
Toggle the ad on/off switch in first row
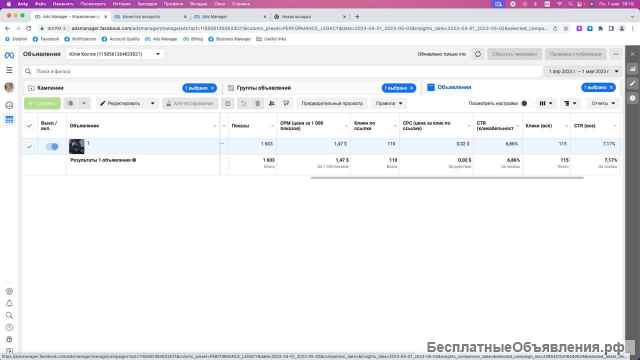(x=52, y=147)
